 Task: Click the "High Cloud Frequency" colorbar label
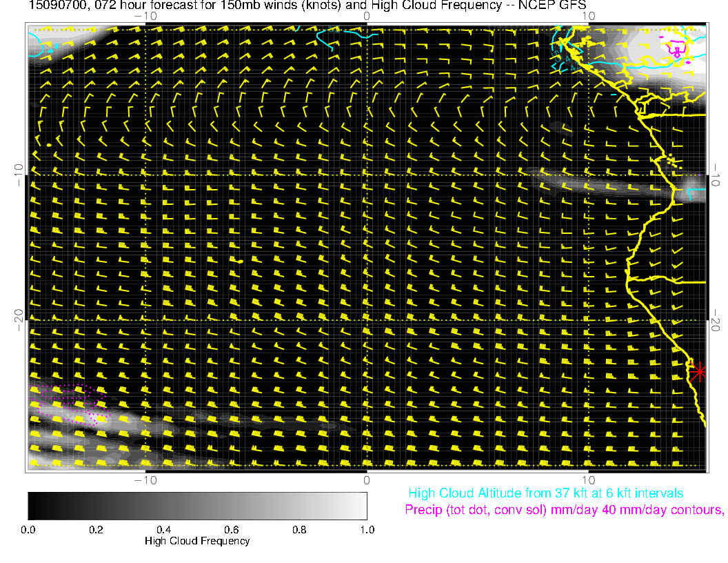[x=197, y=541]
